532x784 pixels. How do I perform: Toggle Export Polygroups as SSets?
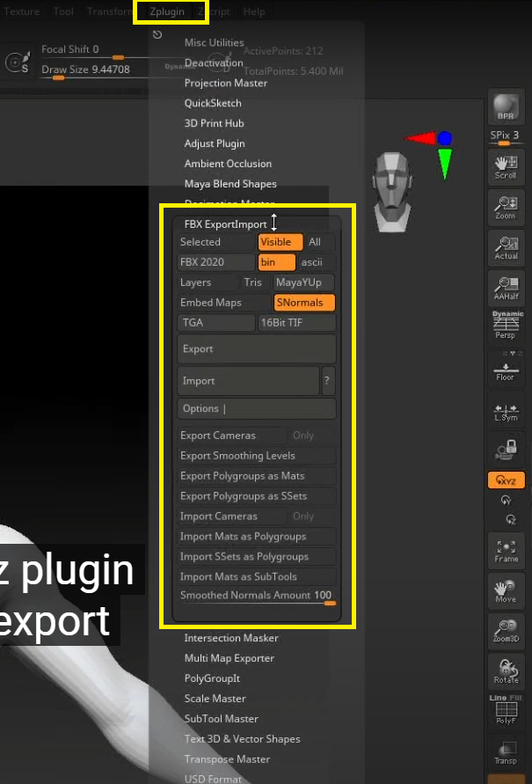256,496
